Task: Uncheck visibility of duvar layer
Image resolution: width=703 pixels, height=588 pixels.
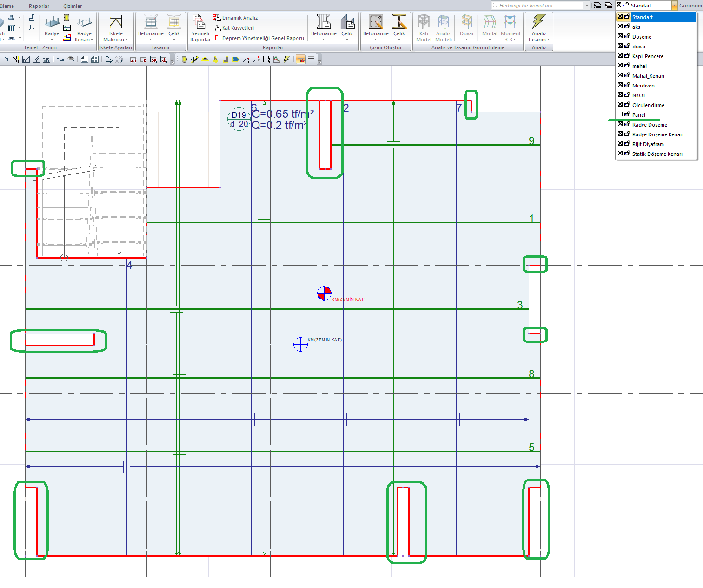Action: 620,46
